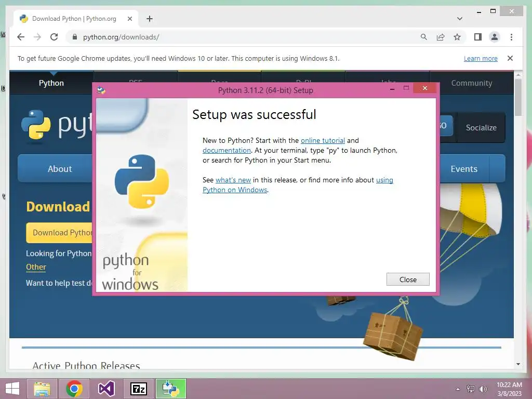Open the using Python on Windows link
532x399 pixels.
click(298, 185)
